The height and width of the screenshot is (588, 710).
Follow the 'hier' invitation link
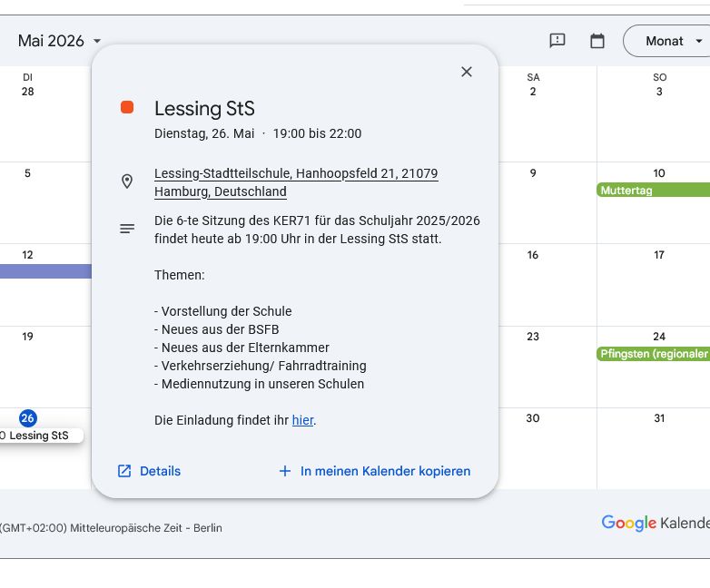[x=302, y=420]
